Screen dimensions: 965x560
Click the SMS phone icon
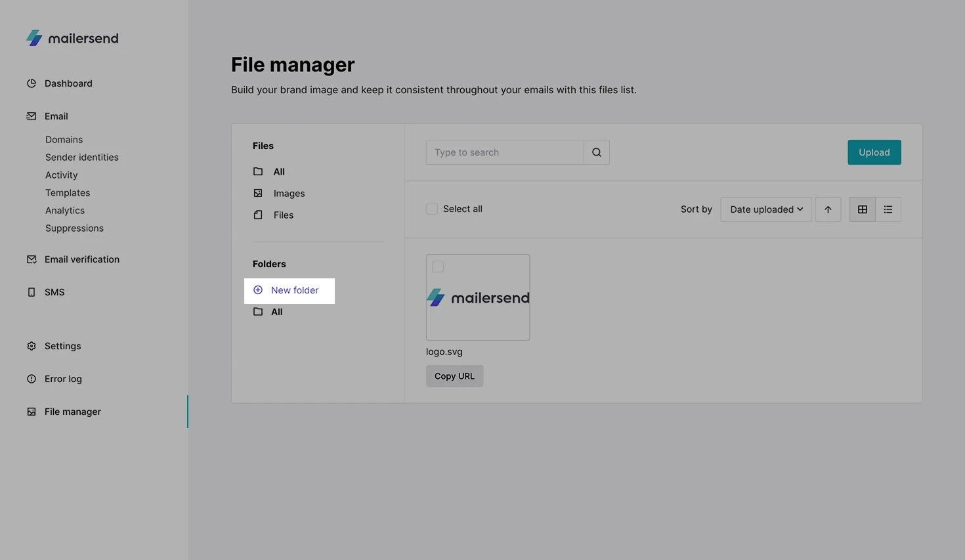click(32, 292)
